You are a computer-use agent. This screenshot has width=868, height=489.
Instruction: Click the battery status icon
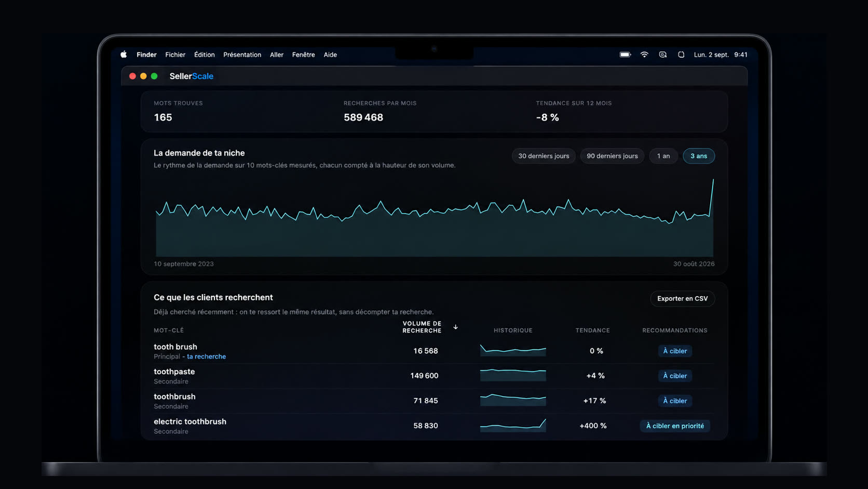pyautogui.click(x=625, y=55)
